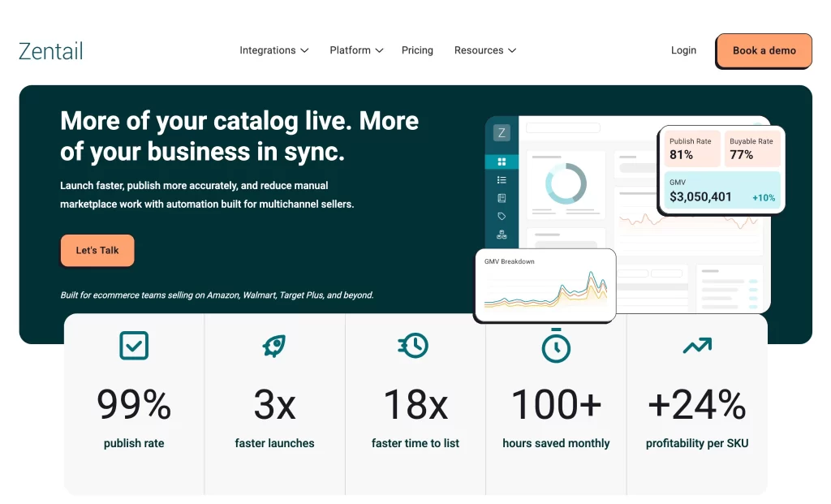Screen dimensions: 831x504
Task: Select the tag icon in dashboard sidebar
Action: point(502,216)
